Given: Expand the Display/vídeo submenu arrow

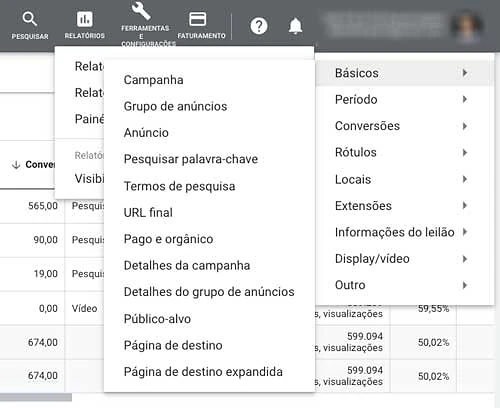Looking at the screenshot, I should coord(465,259).
